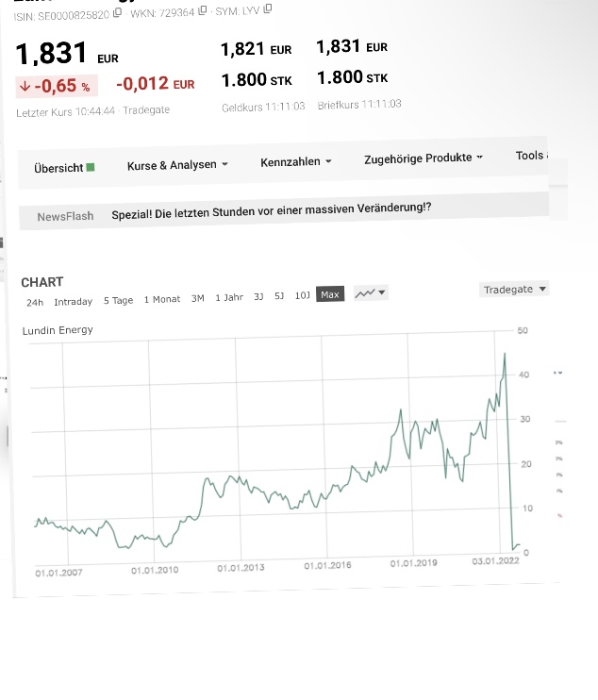Open the Kurse & Analysen menu
This screenshot has width=598, height=700.
[177, 165]
